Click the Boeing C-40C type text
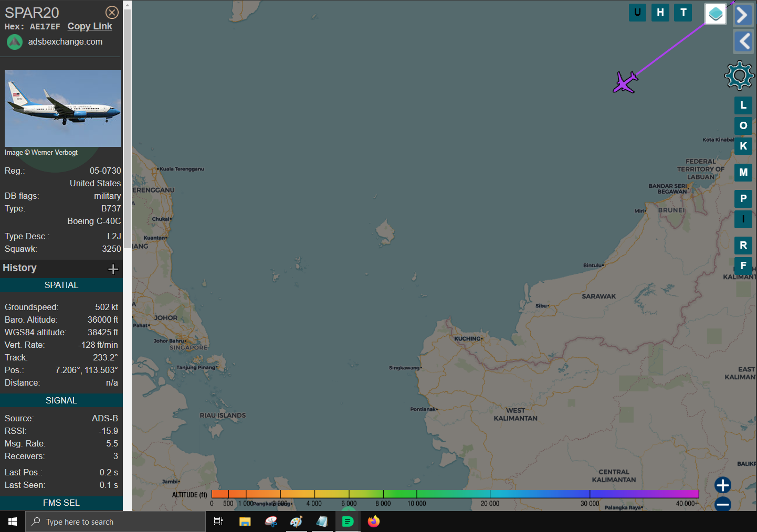This screenshot has height=532, width=757. (x=94, y=221)
